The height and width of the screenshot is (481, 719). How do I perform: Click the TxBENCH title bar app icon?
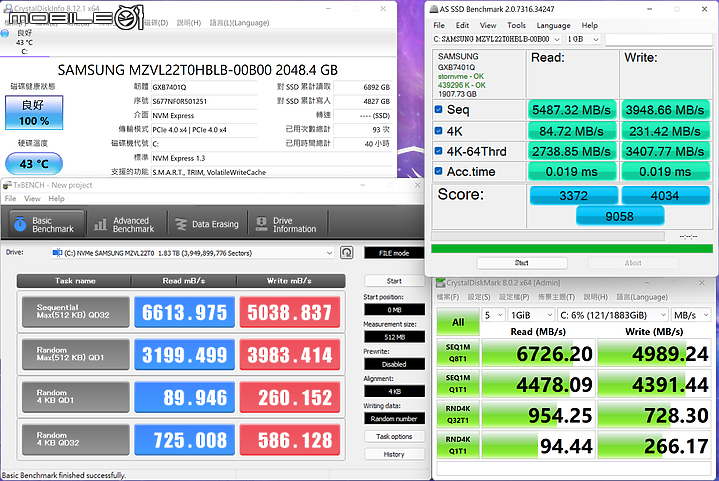[7, 185]
